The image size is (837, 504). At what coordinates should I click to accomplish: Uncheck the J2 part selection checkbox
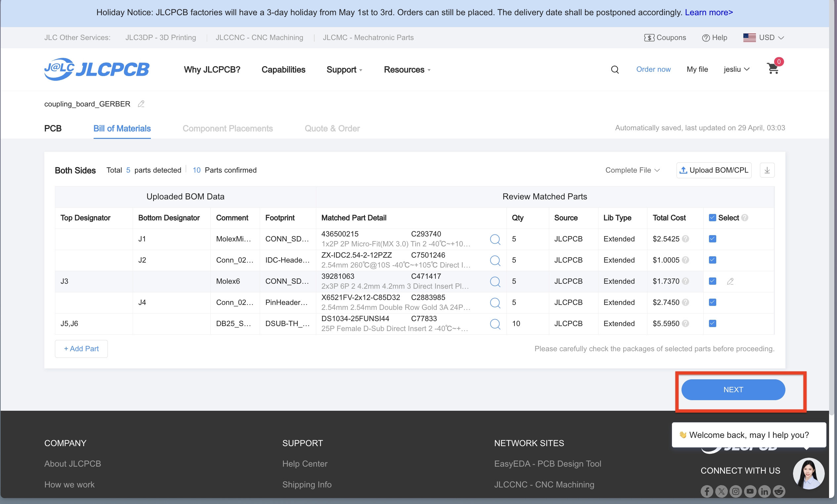(x=713, y=260)
